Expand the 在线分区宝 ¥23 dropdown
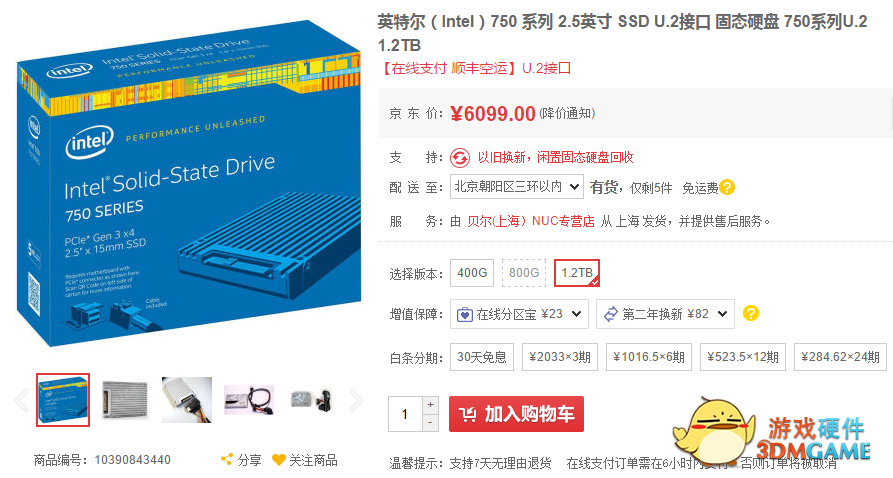Viewport: 893px width, 478px height. pyautogui.click(x=519, y=314)
